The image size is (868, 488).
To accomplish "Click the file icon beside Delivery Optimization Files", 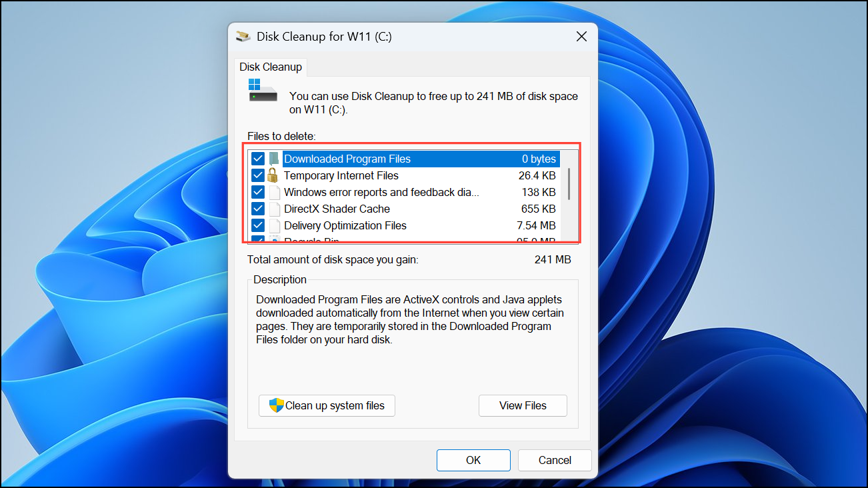I will coord(274,225).
